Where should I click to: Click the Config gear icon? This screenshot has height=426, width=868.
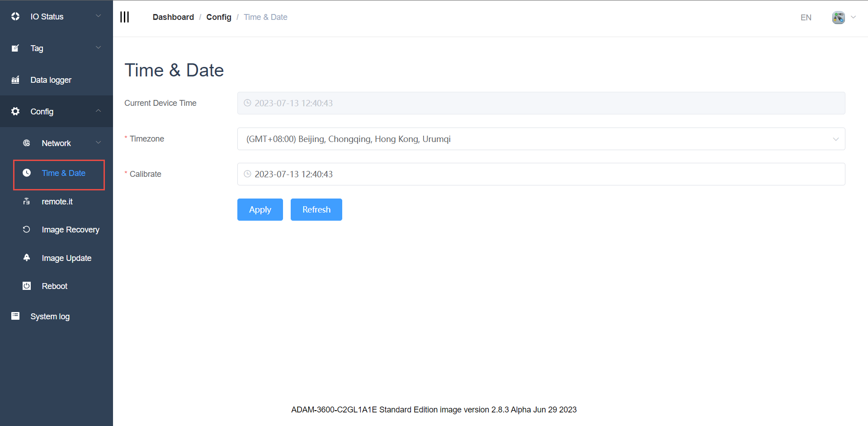point(15,111)
